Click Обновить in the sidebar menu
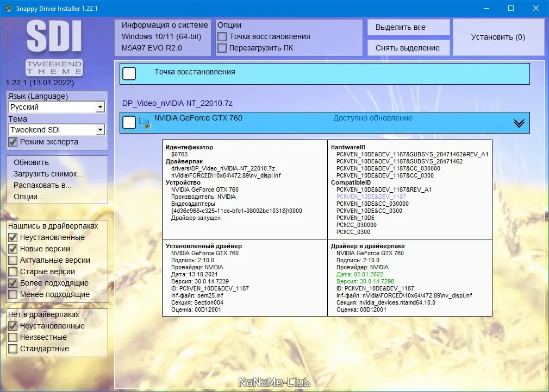Image resolution: width=549 pixels, height=392 pixels. click(31, 162)
